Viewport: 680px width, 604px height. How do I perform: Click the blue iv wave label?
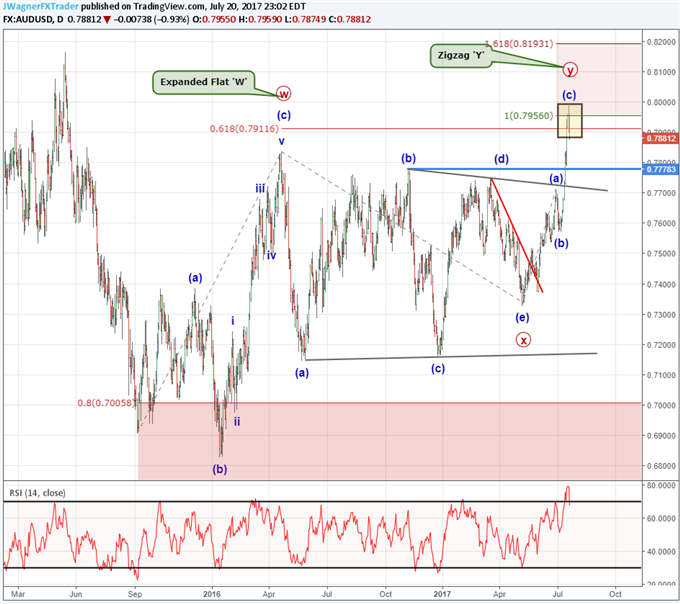point(271,255)
